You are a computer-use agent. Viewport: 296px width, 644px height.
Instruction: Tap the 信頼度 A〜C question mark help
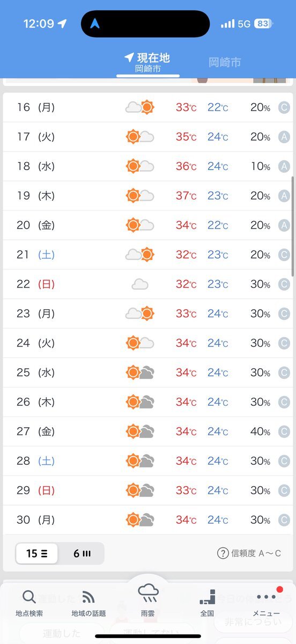click(x=223, y=553)
